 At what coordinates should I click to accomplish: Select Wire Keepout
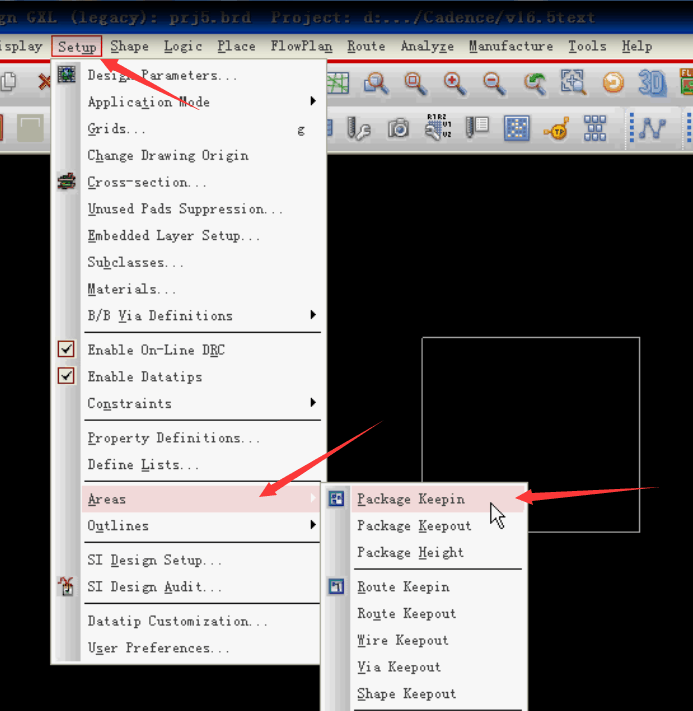pos(437,640)
